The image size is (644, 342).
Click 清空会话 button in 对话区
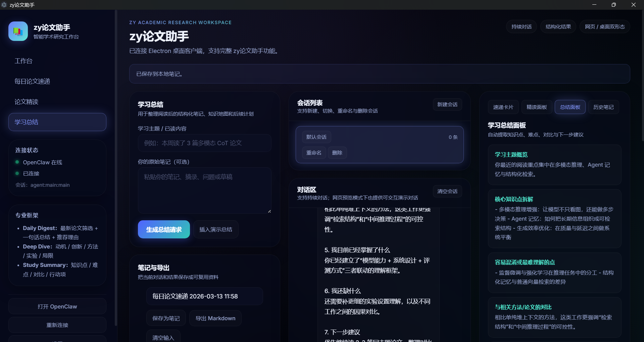(x=447, y=191)
